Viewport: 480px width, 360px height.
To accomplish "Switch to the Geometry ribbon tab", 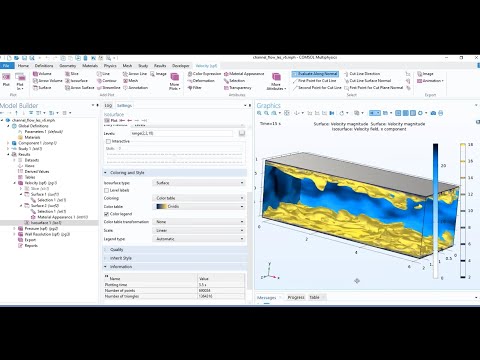I will pyautogui.click(x=68, y=66).
